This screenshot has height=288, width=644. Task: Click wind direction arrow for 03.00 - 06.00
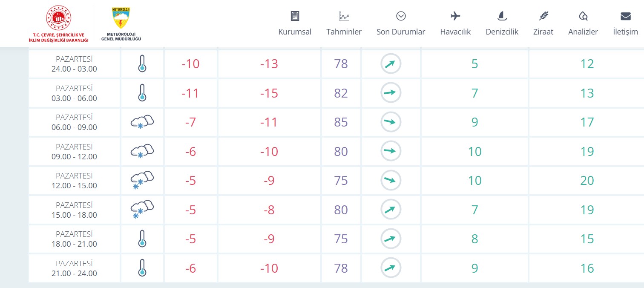391,93
